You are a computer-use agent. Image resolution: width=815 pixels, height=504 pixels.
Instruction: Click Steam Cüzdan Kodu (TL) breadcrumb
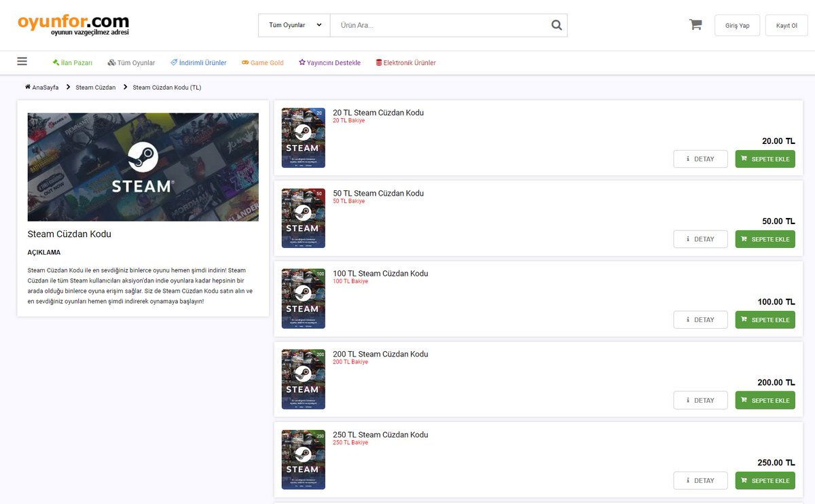pos(167,87)
